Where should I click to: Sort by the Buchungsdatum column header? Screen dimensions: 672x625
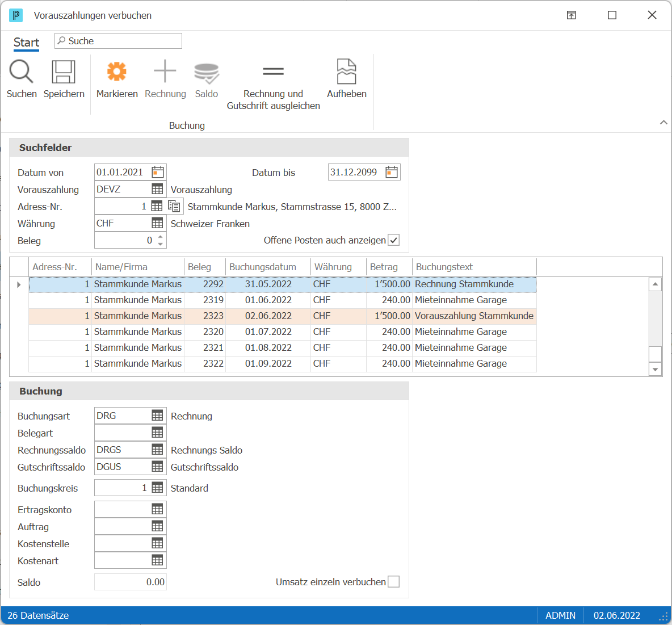click(x=268, y=267)
